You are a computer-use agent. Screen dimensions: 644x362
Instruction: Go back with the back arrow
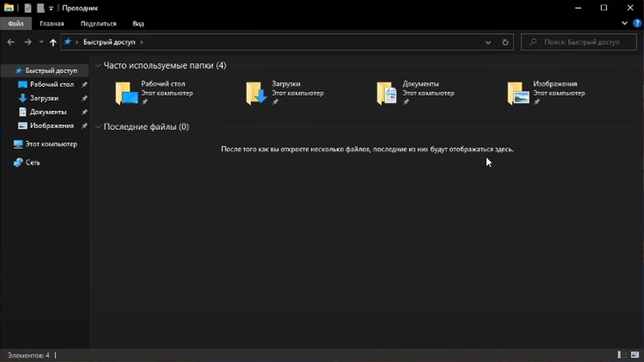tap(11, 42)
